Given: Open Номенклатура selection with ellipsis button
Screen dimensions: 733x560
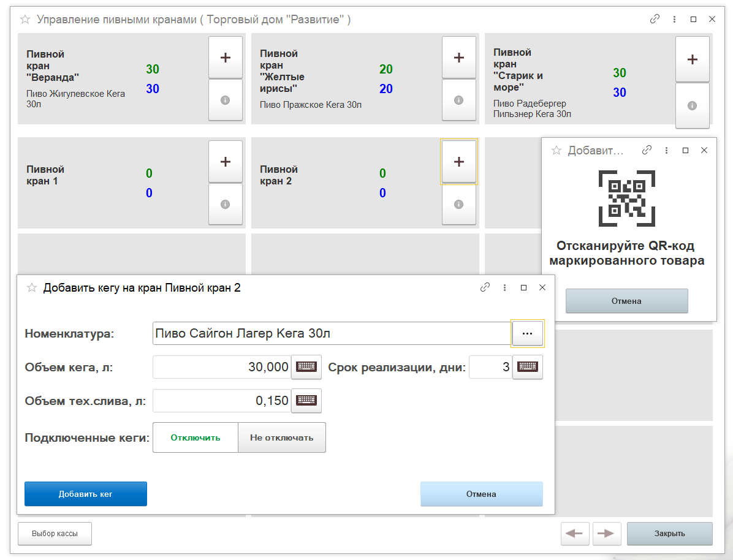Looking at the screenshot, I should pos(527,333).
